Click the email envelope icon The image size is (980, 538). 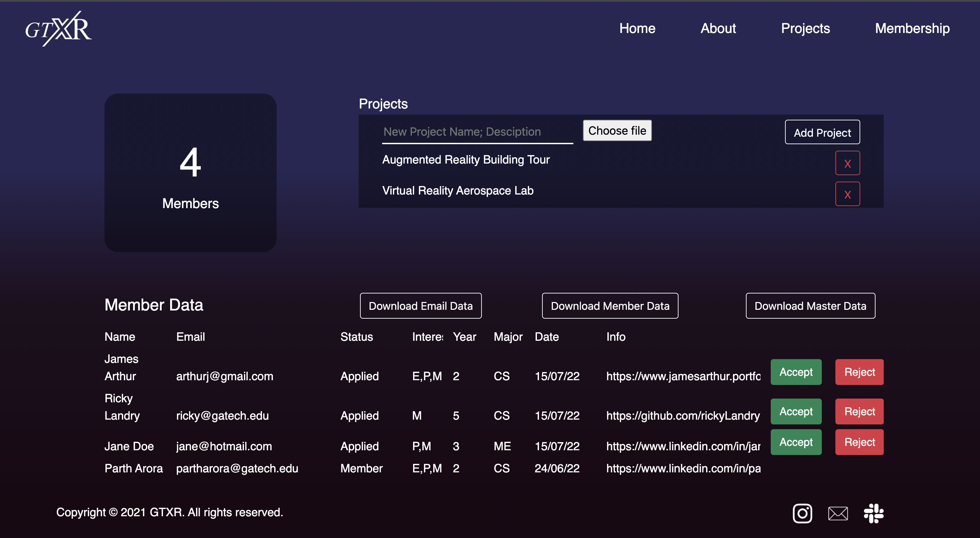click(838, 513)
